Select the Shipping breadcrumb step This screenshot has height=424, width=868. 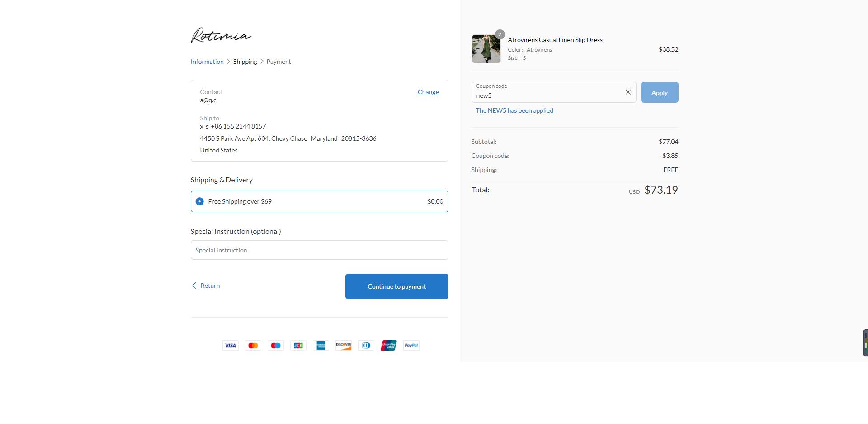tap(245, 62)
